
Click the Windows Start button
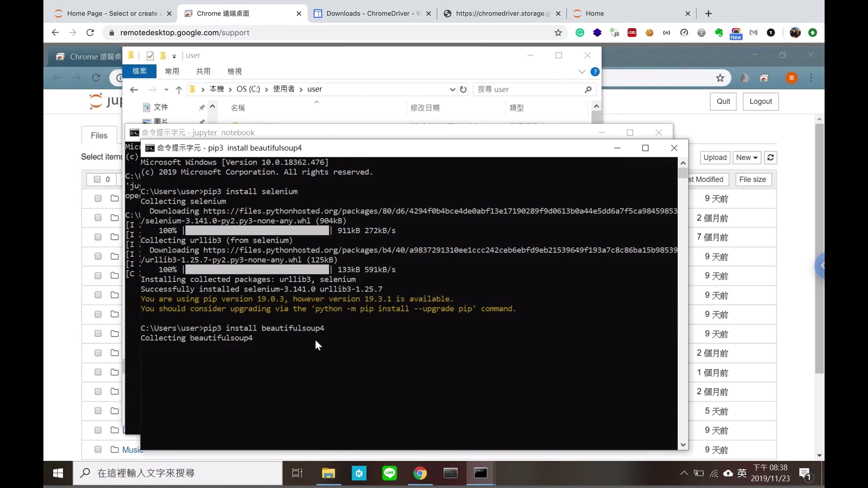click(58, 473)
